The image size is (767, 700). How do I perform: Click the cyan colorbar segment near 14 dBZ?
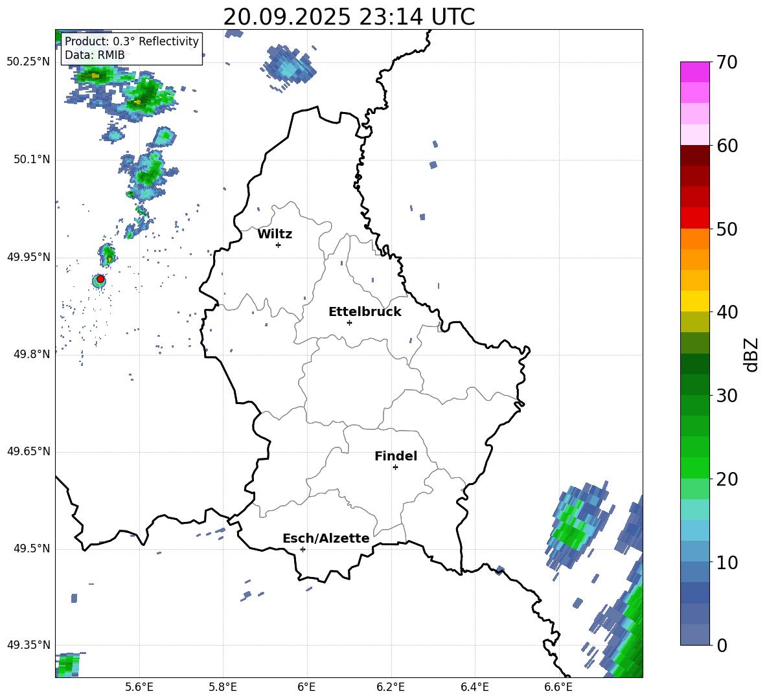click(694, 530)
